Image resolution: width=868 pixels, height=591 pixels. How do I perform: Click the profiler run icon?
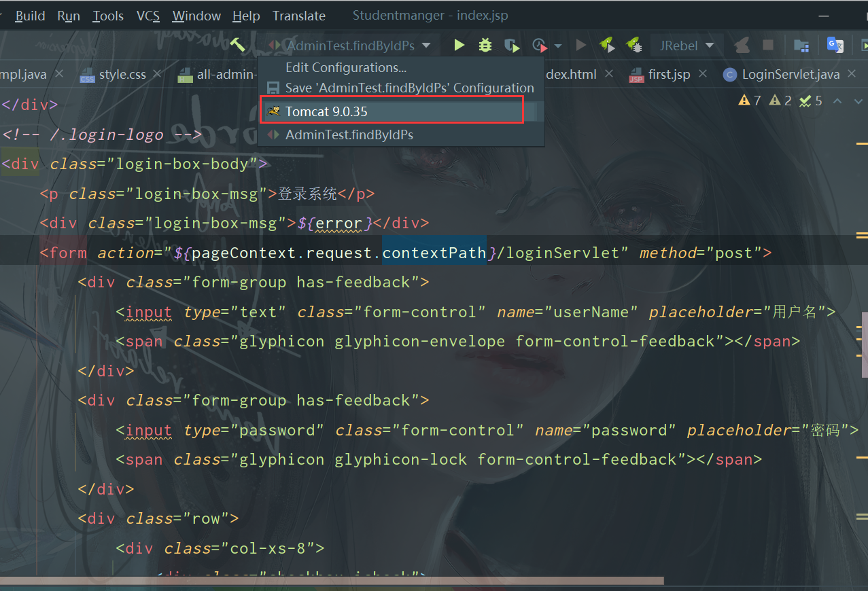point(540,46)
